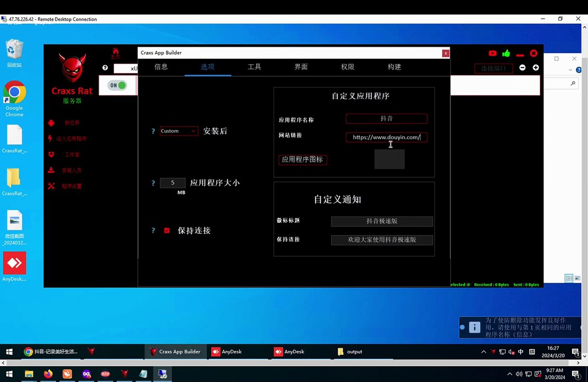Open Craxs App Builder taskbar button

click(x=175, y=352)
